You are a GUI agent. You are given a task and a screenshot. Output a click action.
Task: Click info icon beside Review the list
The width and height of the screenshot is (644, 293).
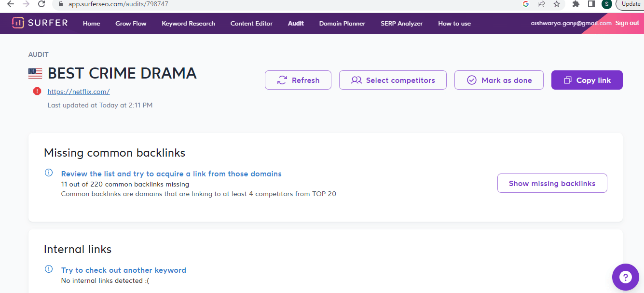pos(49,173)
